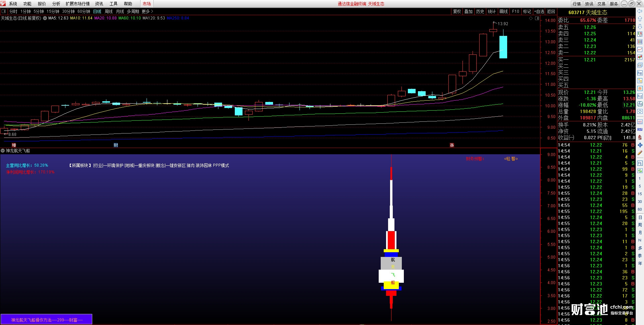Click the 复权 button
The image size is (644, 325).
click(x=457, y=11)
